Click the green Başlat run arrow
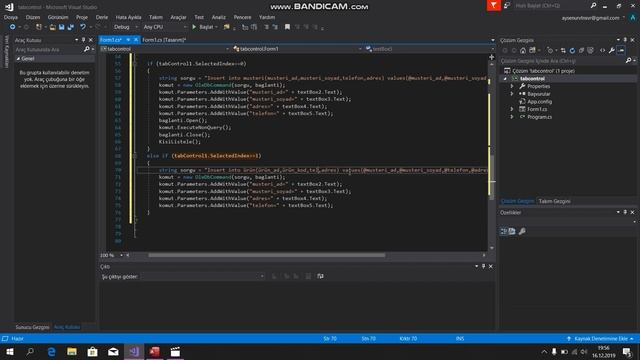Viewport: 640px width, 360px height. coord(194,27)
